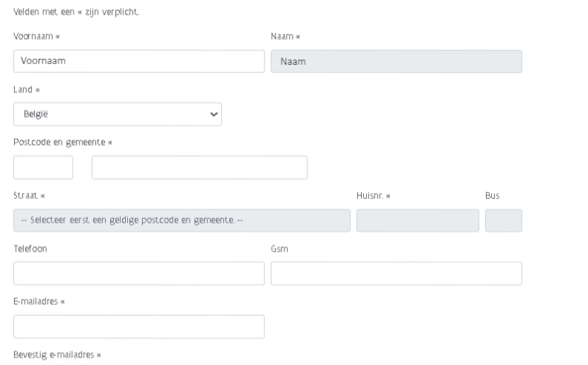
Task: Click the 'Postcode en gemeente *' label
Action: 63,142
